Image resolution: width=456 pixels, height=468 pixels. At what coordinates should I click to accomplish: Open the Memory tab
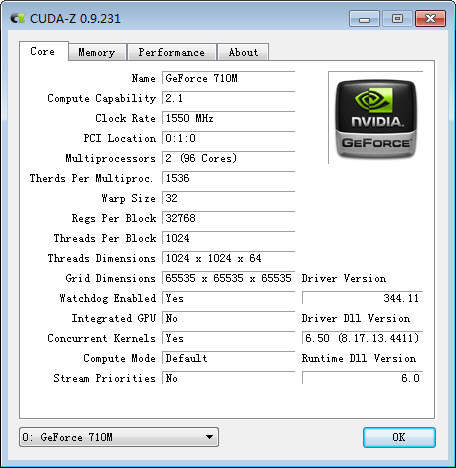[97, 52]
